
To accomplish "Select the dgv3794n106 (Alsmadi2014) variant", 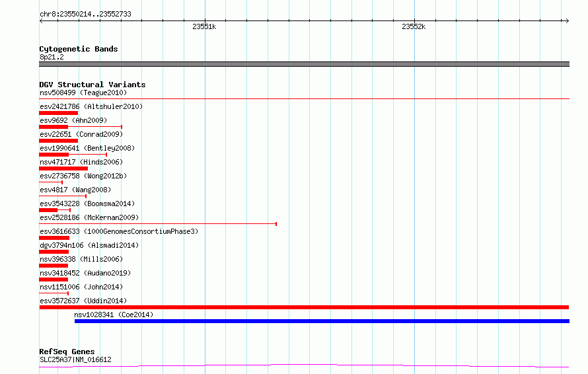I will pos(89,245).
